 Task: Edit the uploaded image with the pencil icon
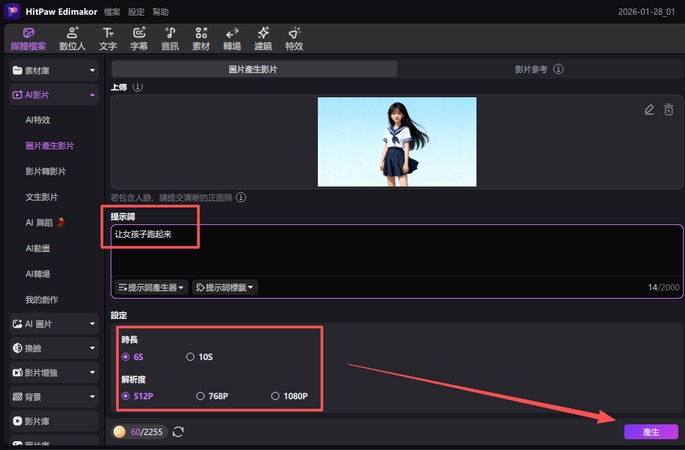pyautogui.click(x=649, y=109)
